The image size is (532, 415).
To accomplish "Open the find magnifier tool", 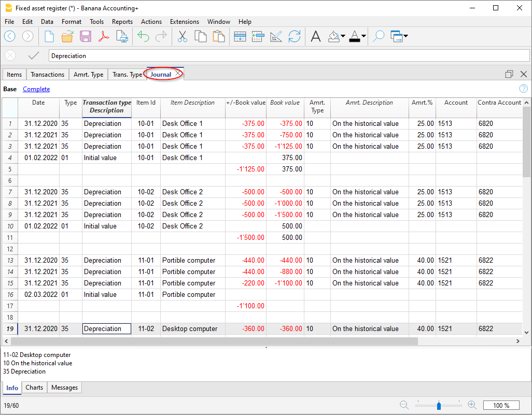I will pyautogui.click(x=379, y=36).
